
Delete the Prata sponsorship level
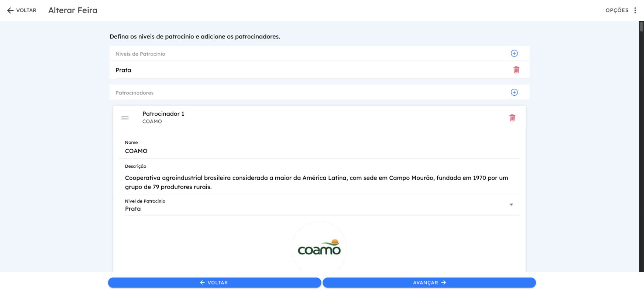coord(516,70)
